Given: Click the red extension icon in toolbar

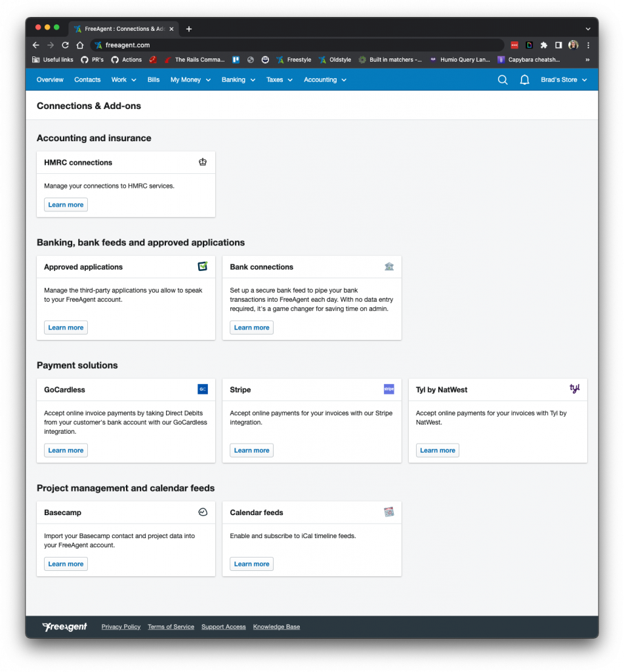Looking at the screenshot, I should click(x=514, y=45).
